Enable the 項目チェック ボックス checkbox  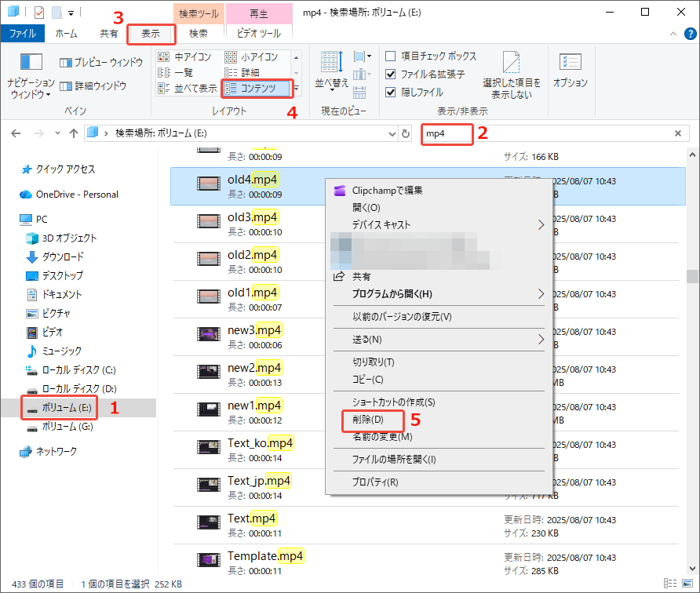[x=389, y=56]
